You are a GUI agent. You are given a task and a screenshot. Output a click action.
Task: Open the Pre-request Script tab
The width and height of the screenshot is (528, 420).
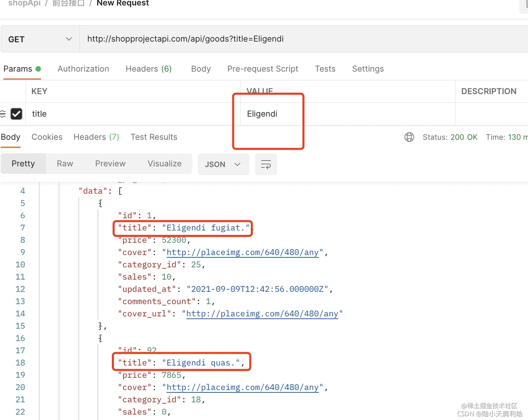[263, 69]
